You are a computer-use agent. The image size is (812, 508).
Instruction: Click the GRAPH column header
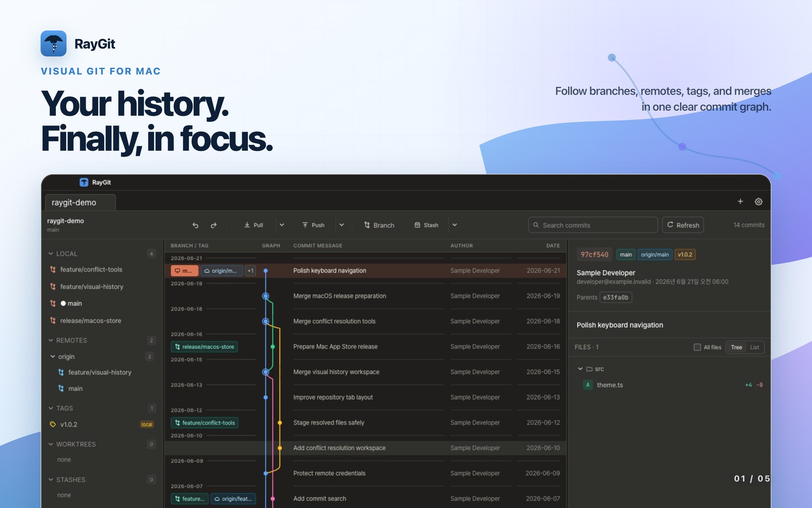[x=271, y=246]
